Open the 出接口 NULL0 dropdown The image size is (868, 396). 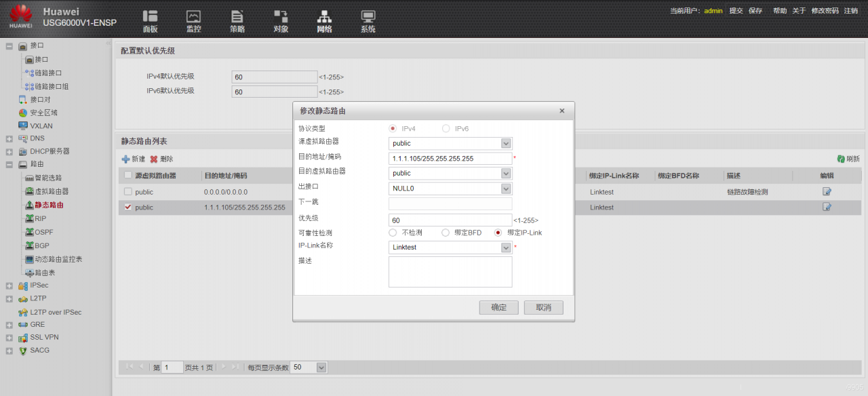[x=505, y=189]
